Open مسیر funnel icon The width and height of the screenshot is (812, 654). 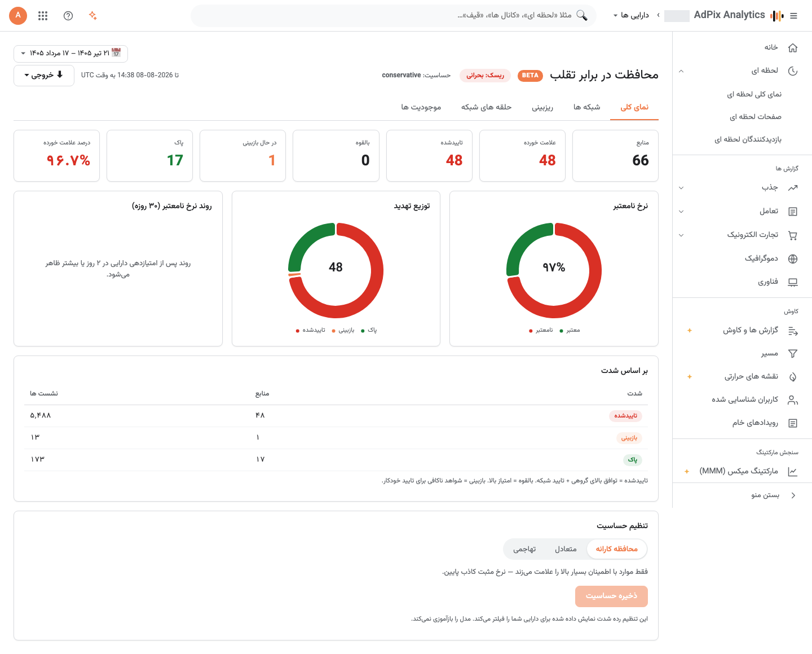point(793,354)
